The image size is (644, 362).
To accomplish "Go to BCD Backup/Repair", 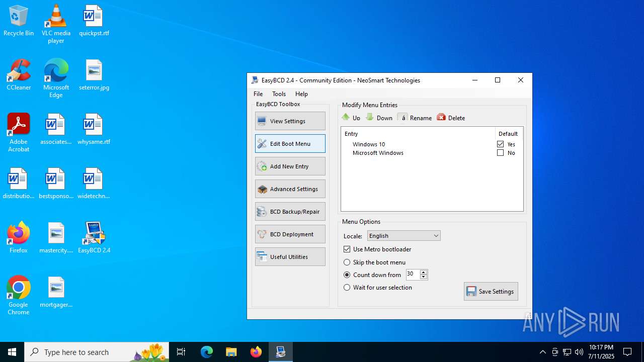I will tap(290, 212).
